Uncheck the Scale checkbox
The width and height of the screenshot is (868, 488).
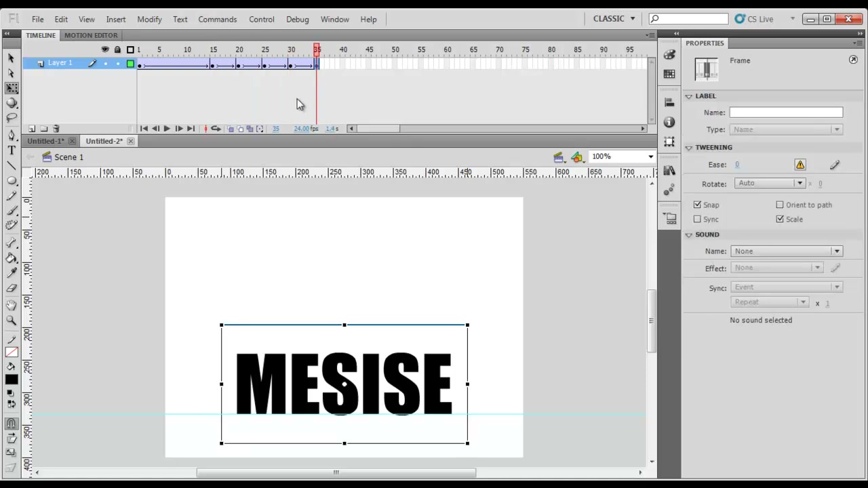click(780, 220)
